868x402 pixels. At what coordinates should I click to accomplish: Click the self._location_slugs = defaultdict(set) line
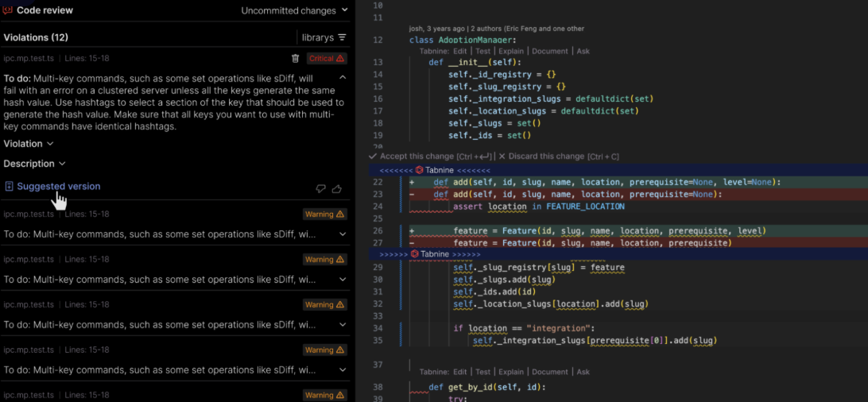pos(544,111)
